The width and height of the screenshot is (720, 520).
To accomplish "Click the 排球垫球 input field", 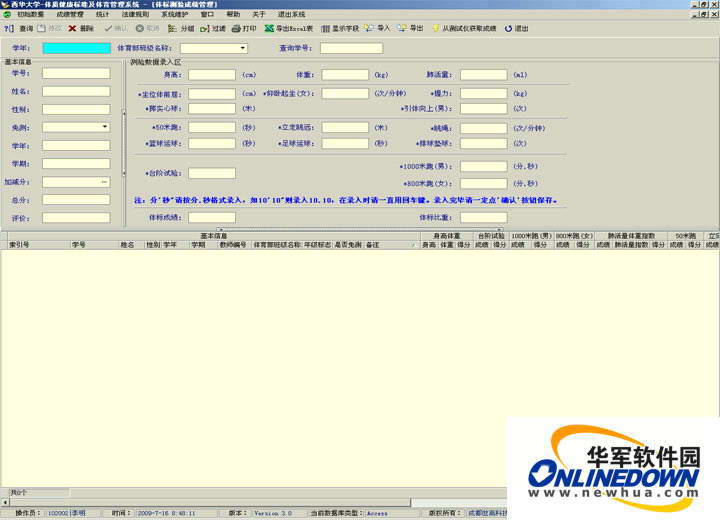I will click(484, 143).
